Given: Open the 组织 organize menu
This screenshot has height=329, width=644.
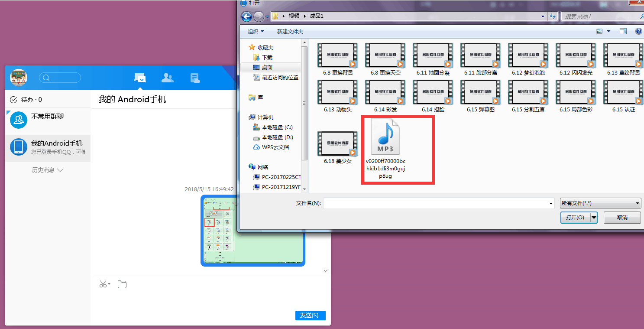Looking at the screenshot, I should tap(256, 32).
